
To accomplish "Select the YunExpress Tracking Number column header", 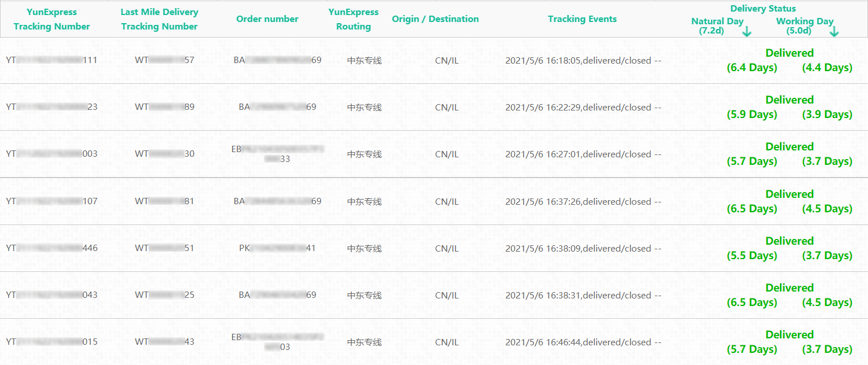I will point(52,19).
